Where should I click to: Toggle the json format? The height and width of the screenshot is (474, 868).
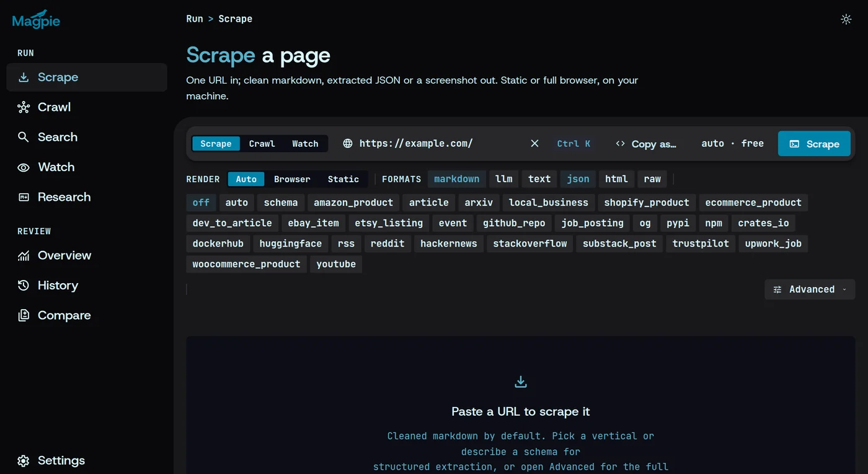pyautogui.click(x=578, y=179)
